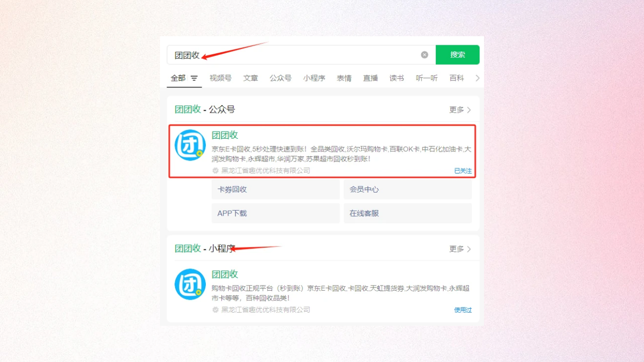Switch to the 表情 tab

click(x=344, y=78)
